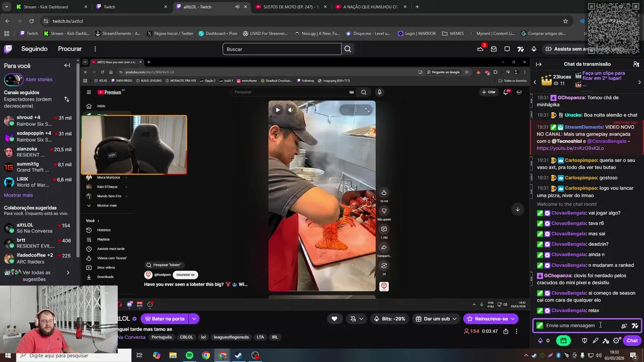The width and height of the screenshot is (644, 362).
Task: Open whispers speech bubble icon
Action: pyautogui.click(x=507, y=49)
